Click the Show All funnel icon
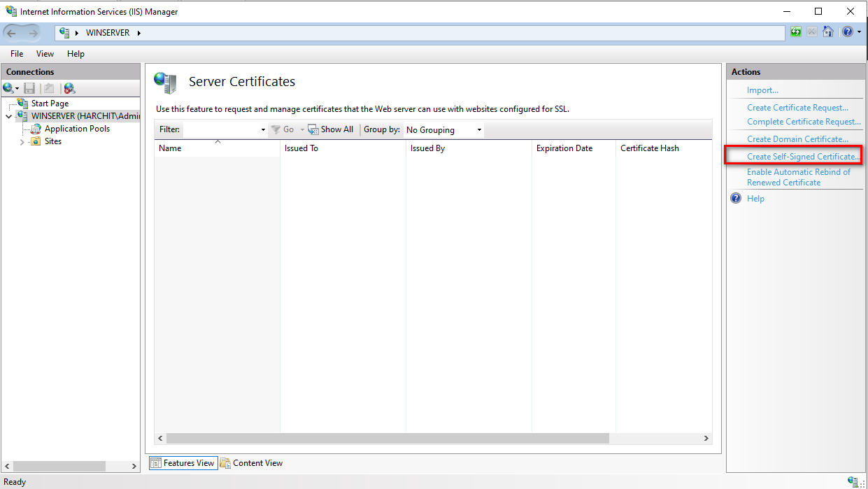Screen dimensions: 868x489 pos(314,129)
